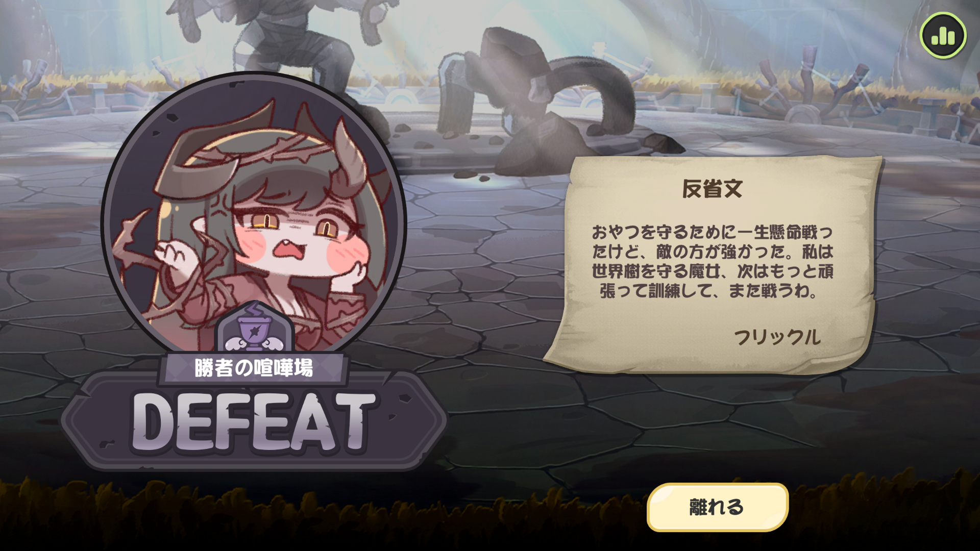Open the battle statistics chart icon
This screenshot has height=551, width=980.
943,35
